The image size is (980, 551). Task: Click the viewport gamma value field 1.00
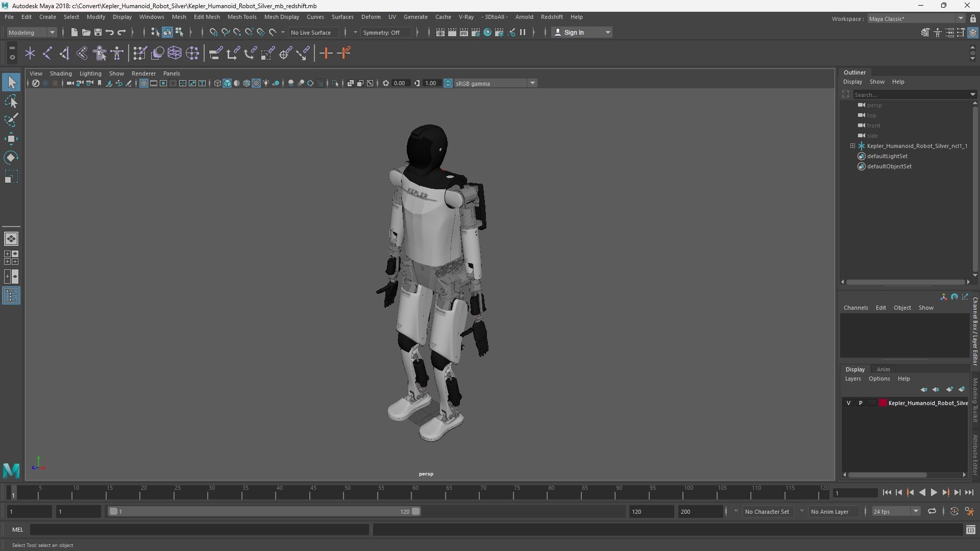[431, 83]
